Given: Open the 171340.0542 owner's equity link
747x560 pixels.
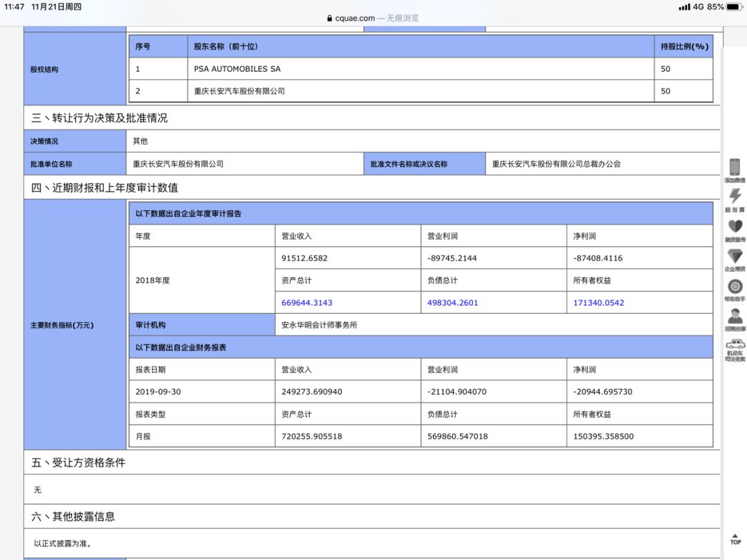Looking at the screenshot, I should [598, 302].
